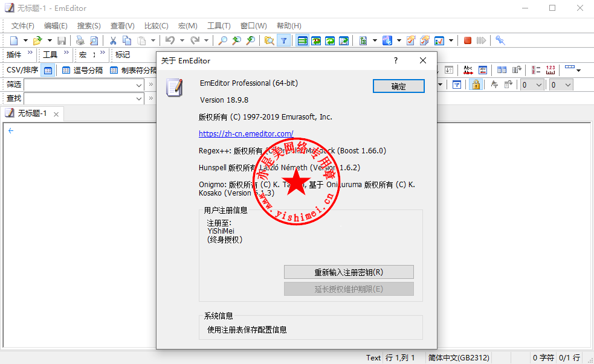Open properties for all configurations icon
Screen dimensions: 594x364
(x=425, y=40)
